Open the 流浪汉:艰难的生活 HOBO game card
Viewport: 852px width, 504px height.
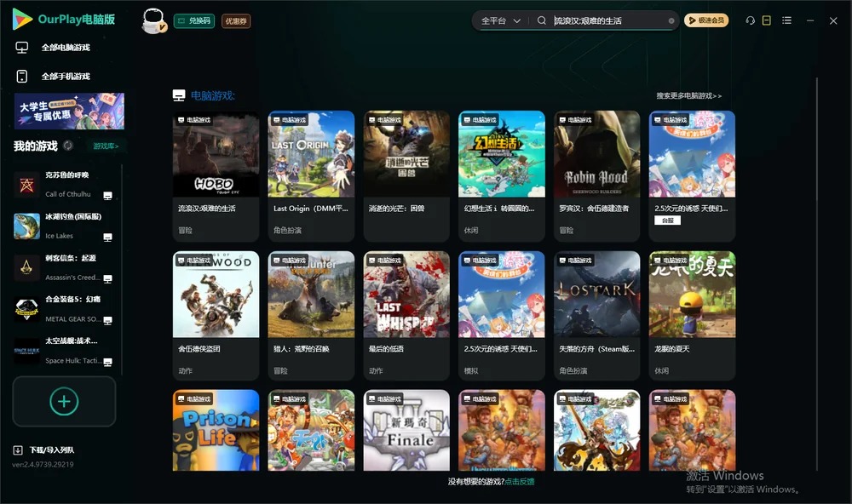(216, 176)
